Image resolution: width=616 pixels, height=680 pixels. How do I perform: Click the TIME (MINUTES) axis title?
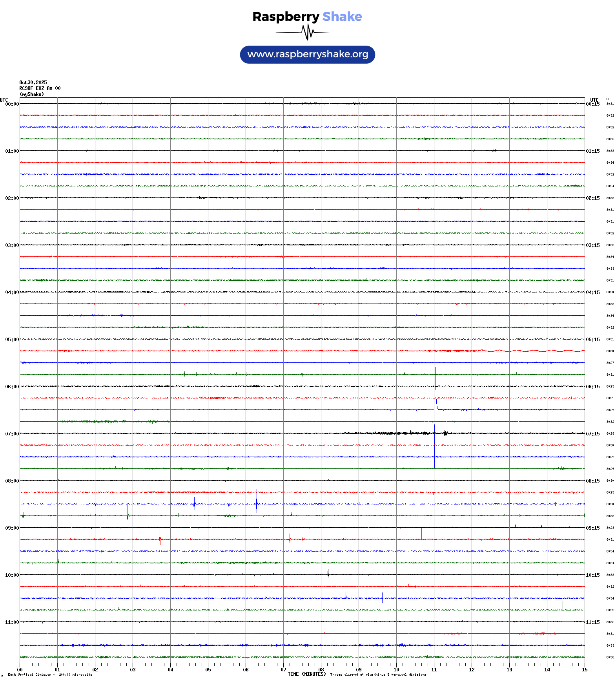click(x=306, y=674)
